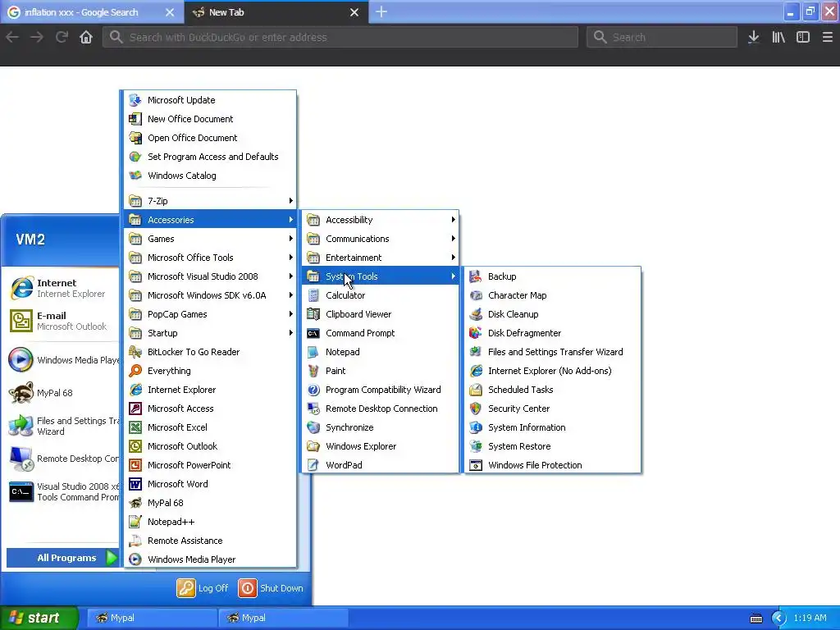Open new tab with plus button
Viewport: 840px width, 630px height.
point(381,11)
